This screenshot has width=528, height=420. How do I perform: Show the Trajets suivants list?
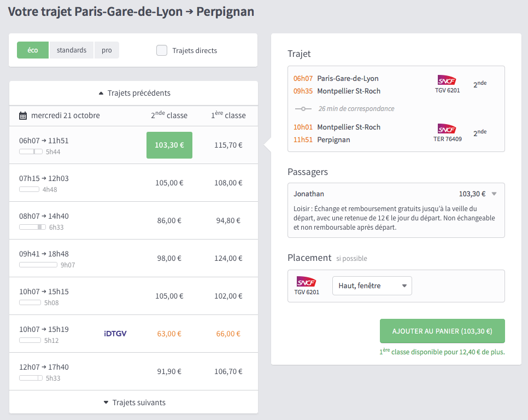(133, 402)
